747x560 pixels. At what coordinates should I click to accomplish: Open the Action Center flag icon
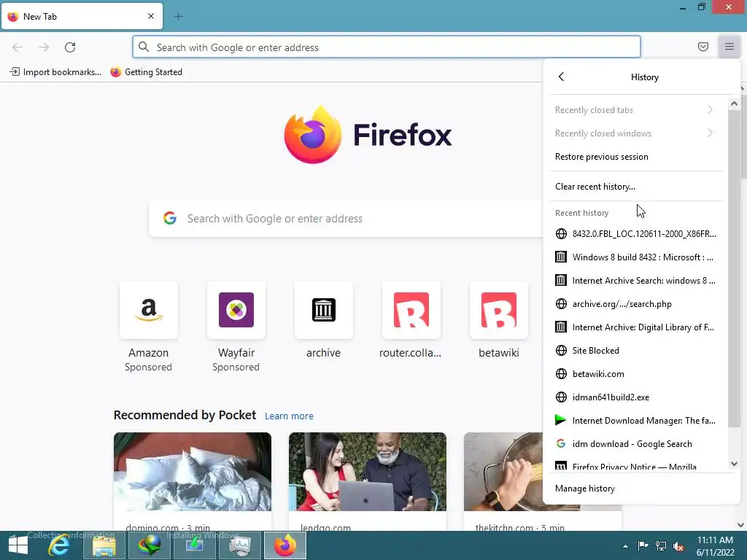(x=643, y=545)
